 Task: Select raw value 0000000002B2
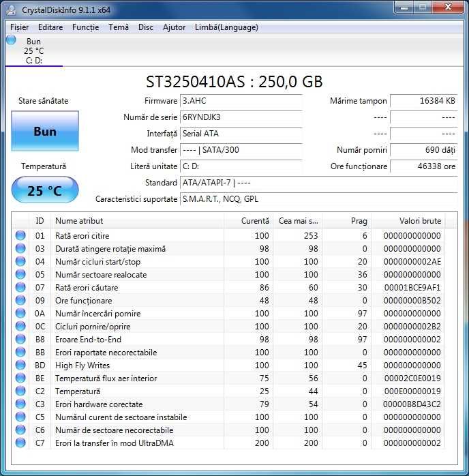412,327
